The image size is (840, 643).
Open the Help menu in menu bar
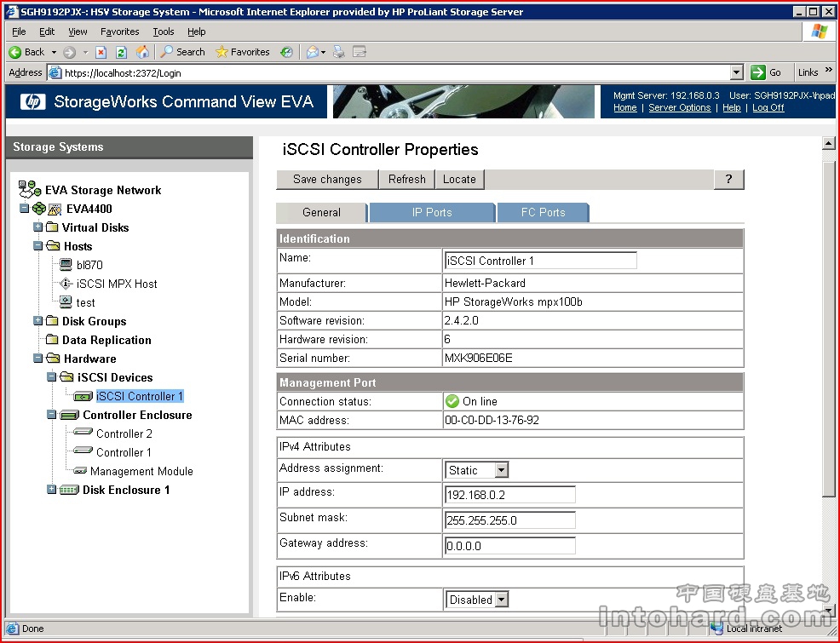(x=197, y=32)
